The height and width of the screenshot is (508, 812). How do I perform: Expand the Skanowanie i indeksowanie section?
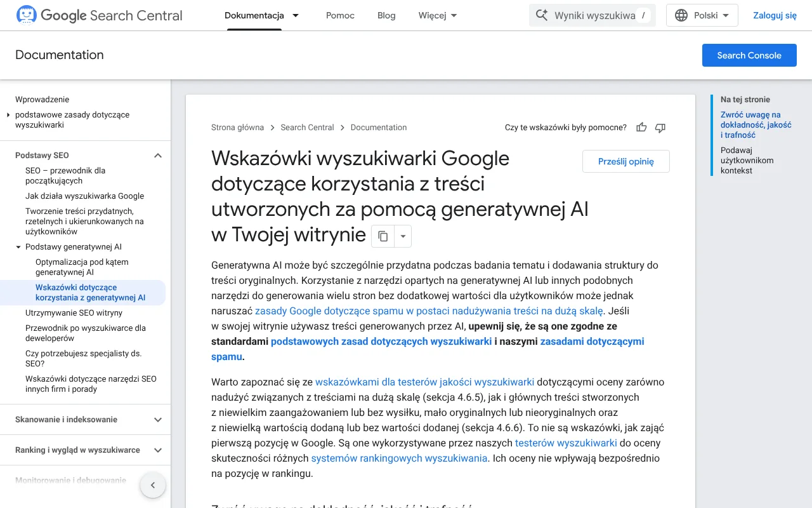pyautogui.click(x=158, y=420)
